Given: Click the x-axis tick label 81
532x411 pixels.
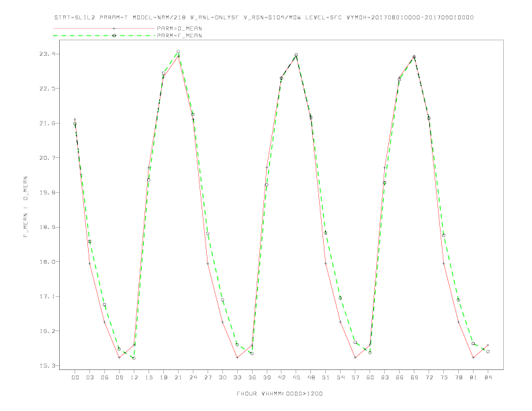Looking at the screenshot, I should click(x=474, y=377).
